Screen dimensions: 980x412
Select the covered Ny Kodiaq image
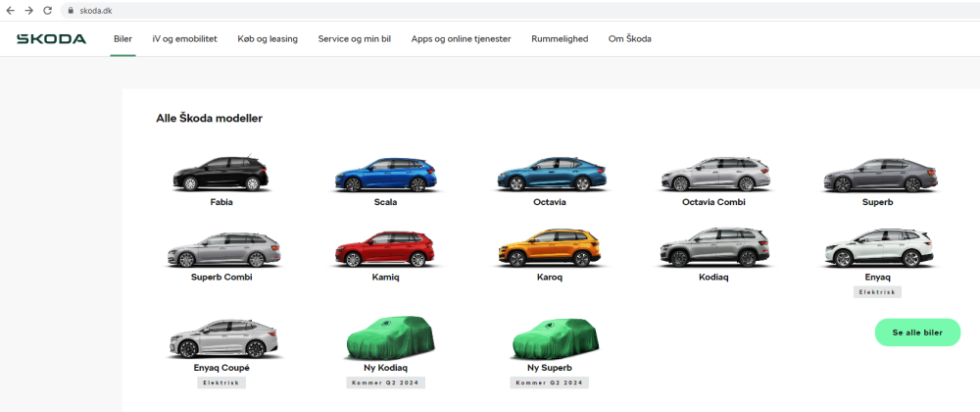point(389,336)
